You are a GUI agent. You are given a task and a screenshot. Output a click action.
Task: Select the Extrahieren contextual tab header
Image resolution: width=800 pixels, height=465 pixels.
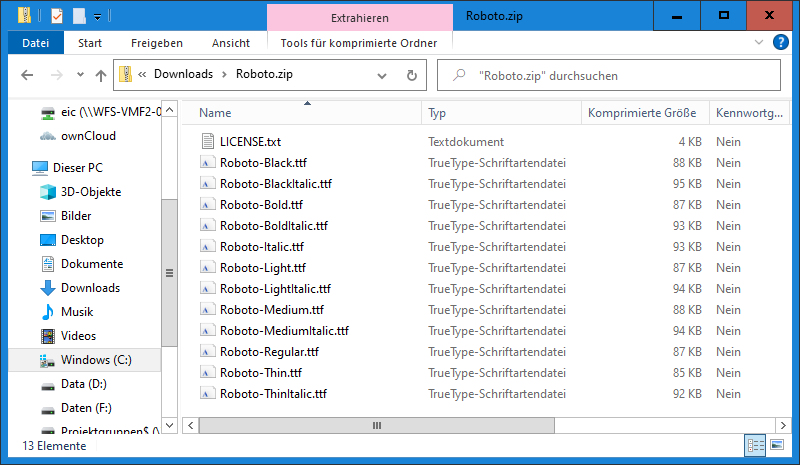(360, 18)
